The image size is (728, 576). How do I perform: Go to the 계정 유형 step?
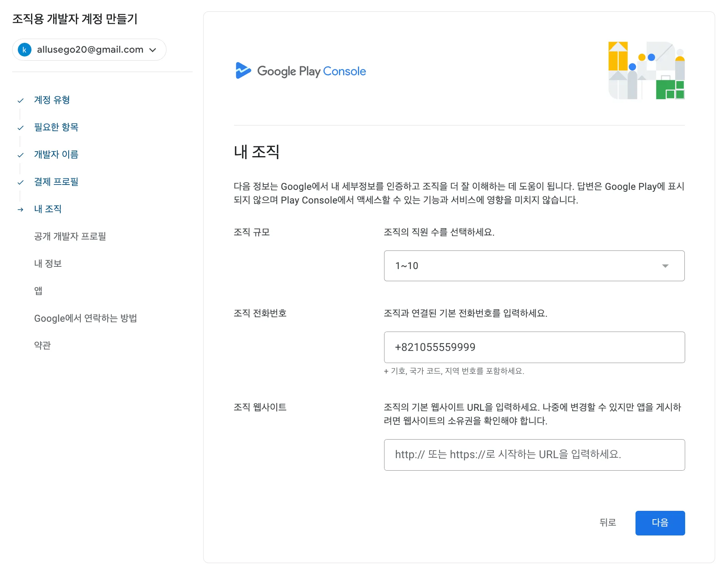52,100
